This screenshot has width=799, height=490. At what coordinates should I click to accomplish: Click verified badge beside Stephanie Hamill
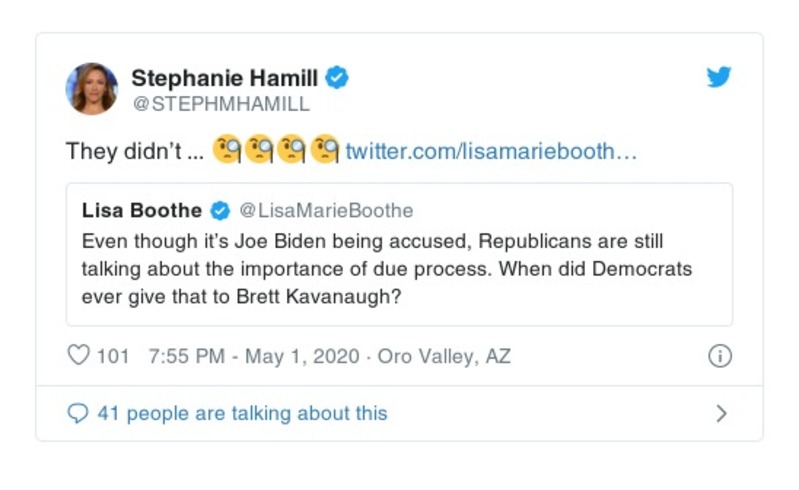click(337, 77)
